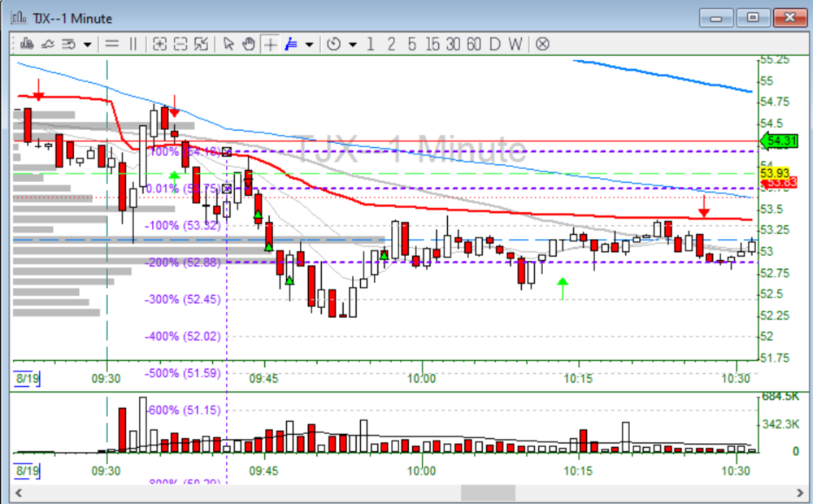The height and width of the screenshot is (504, 813).
Task: Select the arrow pointer tool
Action: (228, 44)
